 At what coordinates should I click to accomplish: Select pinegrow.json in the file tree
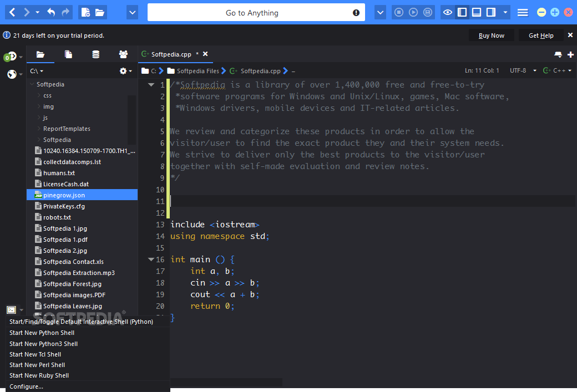[82, 195]
